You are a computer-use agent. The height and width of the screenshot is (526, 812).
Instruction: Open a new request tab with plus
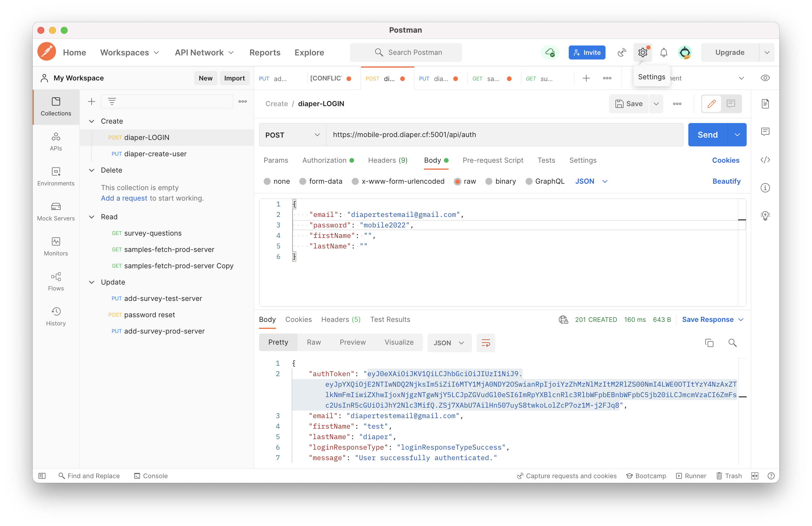tap(586, 78)
